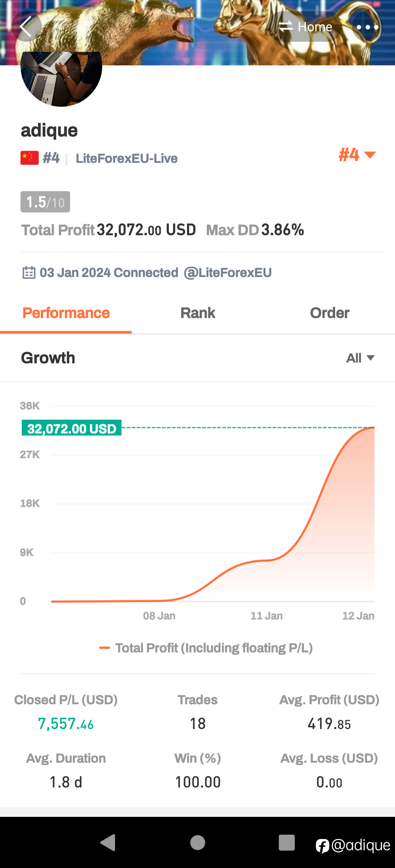Tap the 1.5/10 rating badge
This screenshot has height=868, width=395.
[45, 202]
